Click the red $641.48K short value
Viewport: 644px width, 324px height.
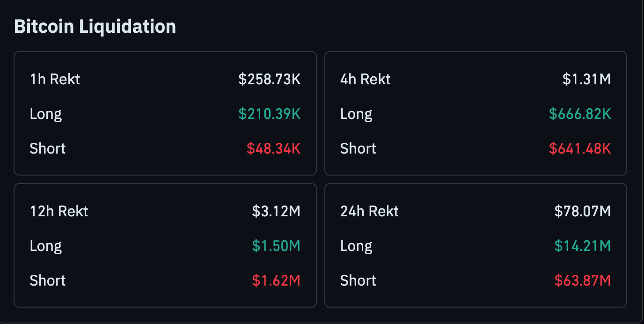click(580, 148)
